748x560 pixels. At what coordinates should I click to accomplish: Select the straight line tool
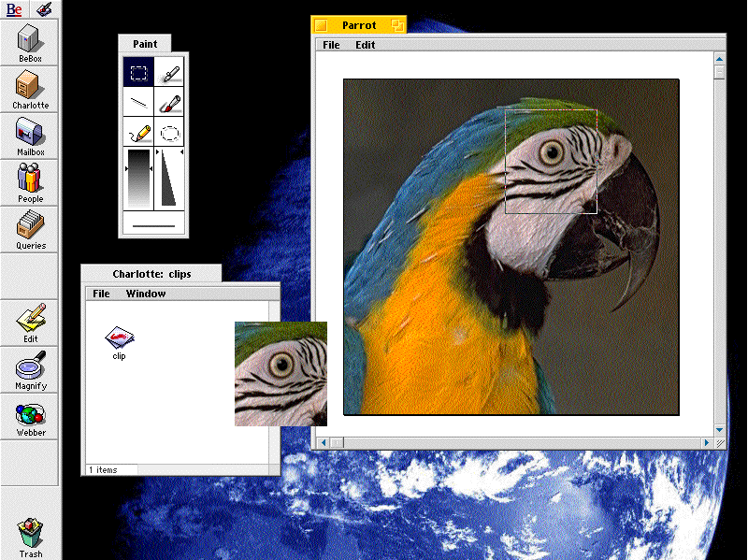tap(138, 102)
